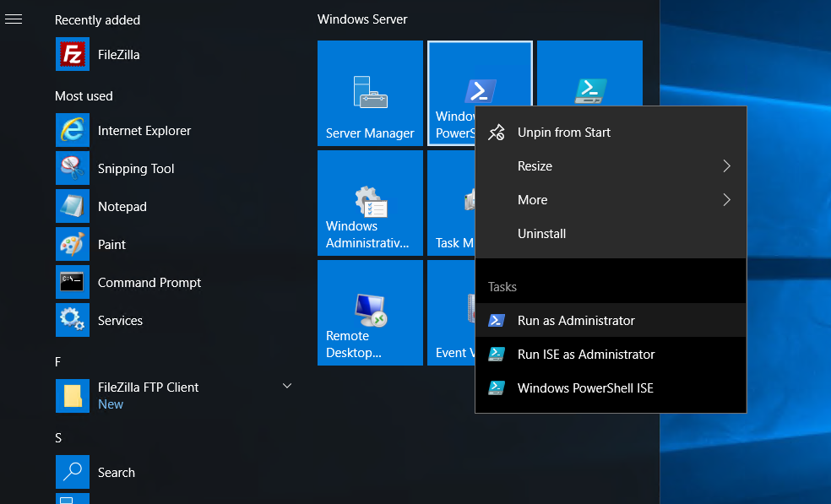Open Windows Administrative Tools tile
The width and height of the screenshot is (831, 504).
370,203
